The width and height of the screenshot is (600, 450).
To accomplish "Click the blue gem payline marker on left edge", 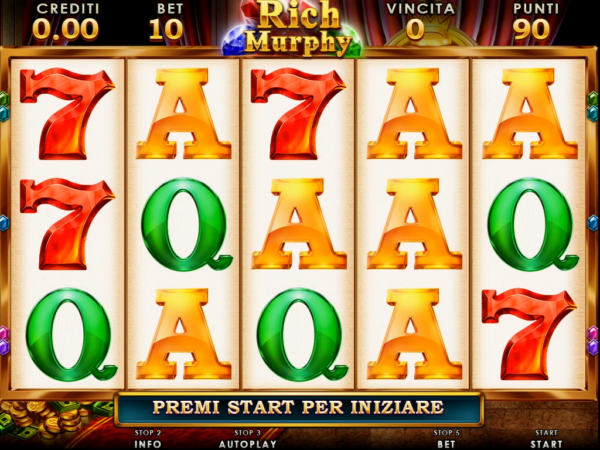I will [4, 223].
